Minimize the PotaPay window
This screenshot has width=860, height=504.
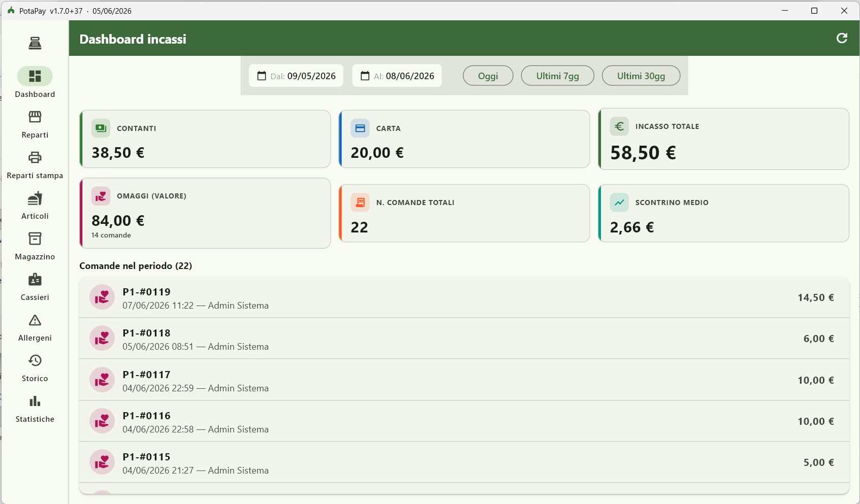pos(785,11)
